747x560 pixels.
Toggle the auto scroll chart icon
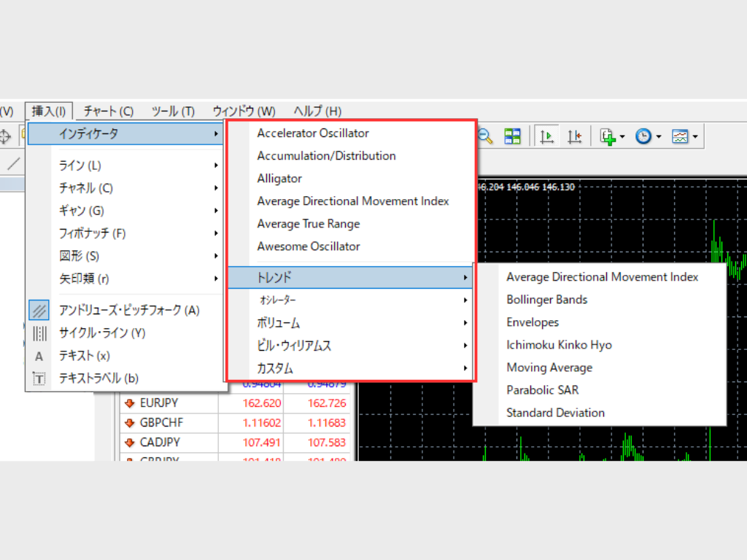click(547, 136)
